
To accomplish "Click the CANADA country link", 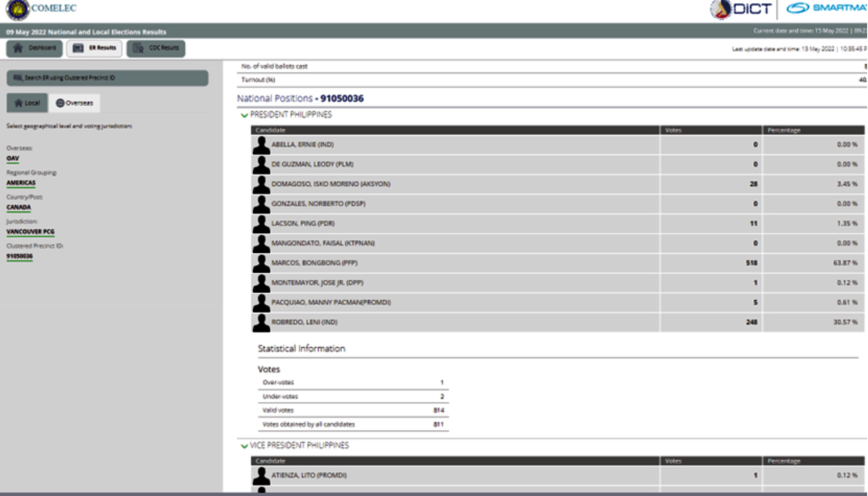I will pyautogui.click(x=19, y=208).
